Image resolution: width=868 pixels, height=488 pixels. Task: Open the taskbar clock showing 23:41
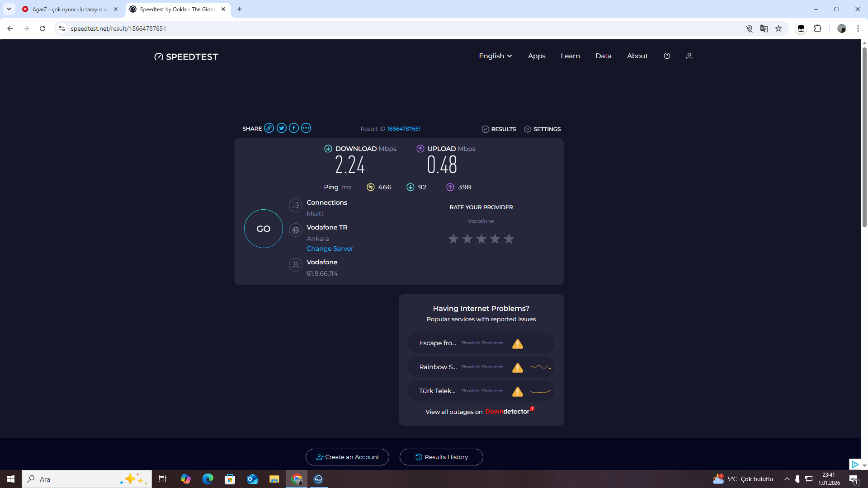[829, 479]
